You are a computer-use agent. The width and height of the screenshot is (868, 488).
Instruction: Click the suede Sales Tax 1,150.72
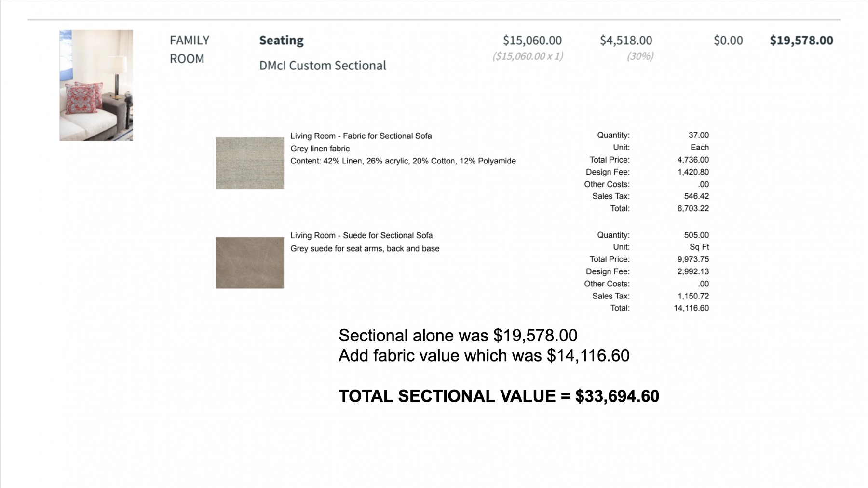point(693,296)
